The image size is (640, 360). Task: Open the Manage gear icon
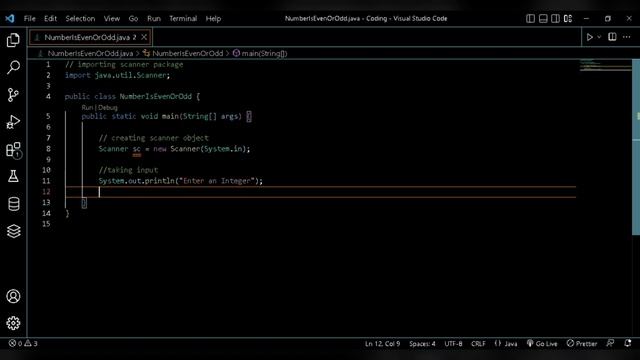coord(13,323)
